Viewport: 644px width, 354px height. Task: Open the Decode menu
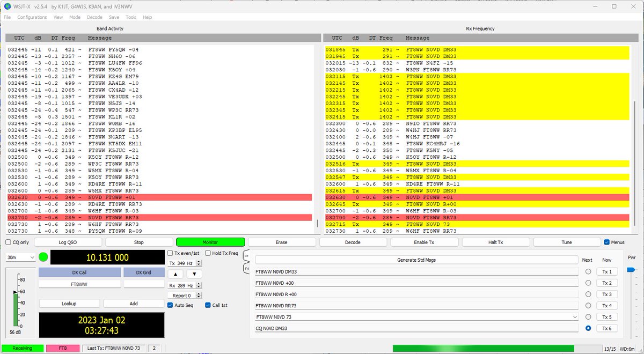(94, 17)
